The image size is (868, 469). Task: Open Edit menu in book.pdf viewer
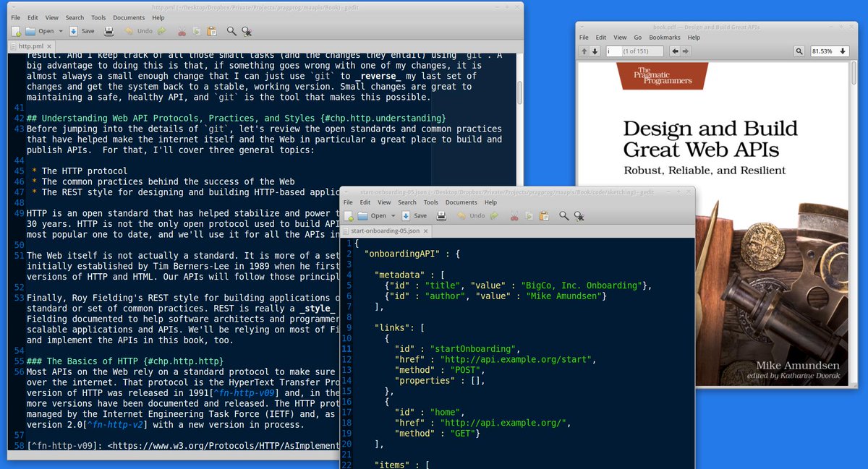point(602,38)
